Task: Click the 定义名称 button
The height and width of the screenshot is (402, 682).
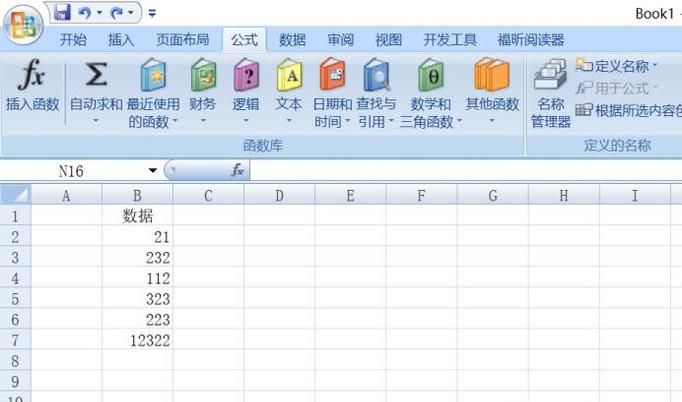Action: point(617,66)
